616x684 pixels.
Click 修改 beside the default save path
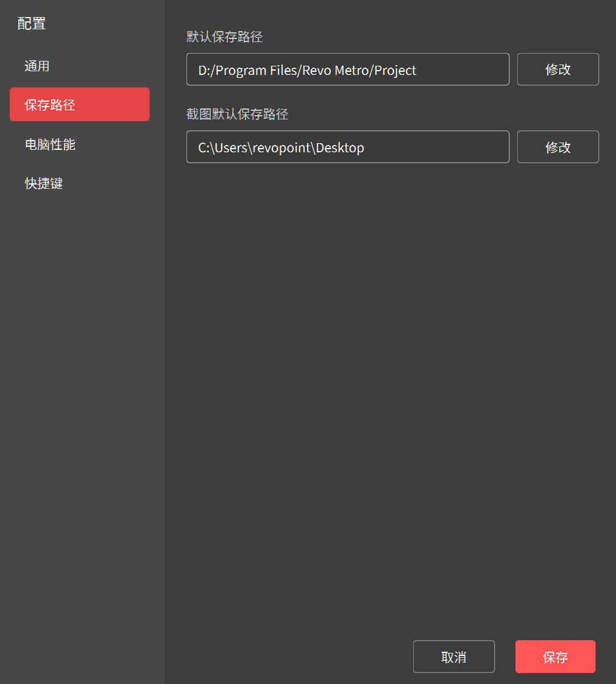pos(558,69)
